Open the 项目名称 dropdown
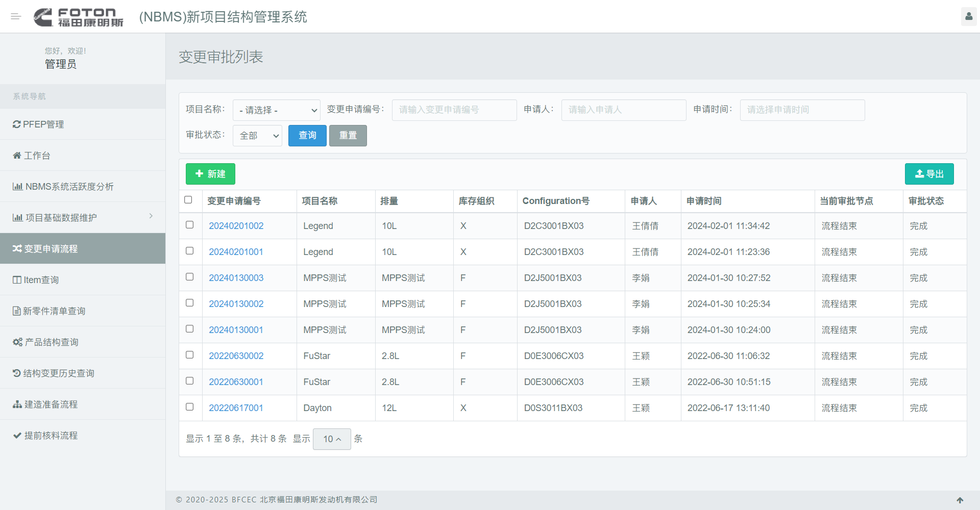980x510 pixels. 277,110
